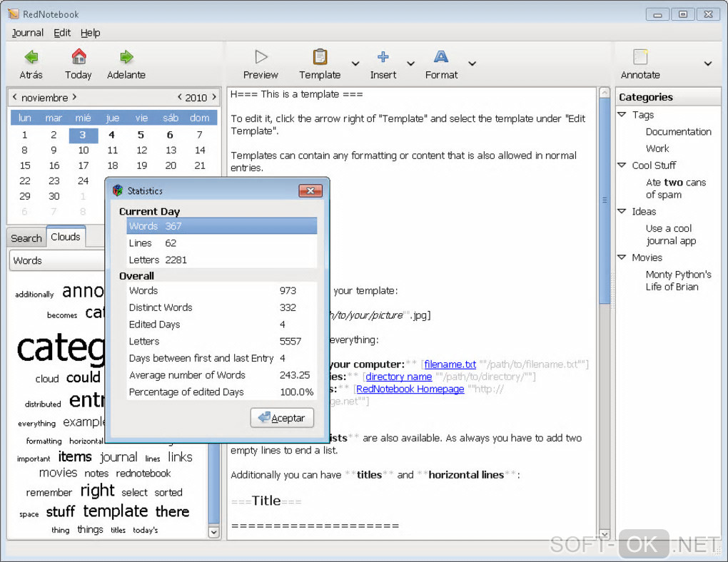Open the Journal menu

27,33
